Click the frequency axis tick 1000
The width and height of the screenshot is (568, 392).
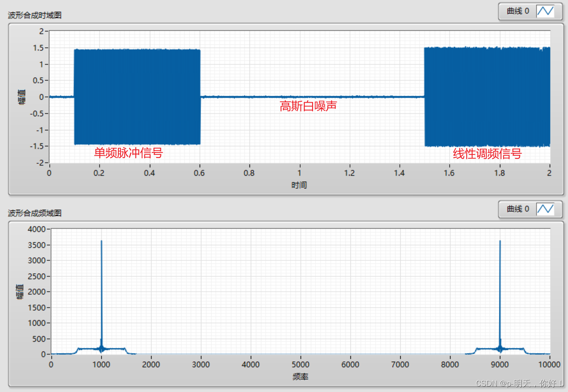[101, 364]
